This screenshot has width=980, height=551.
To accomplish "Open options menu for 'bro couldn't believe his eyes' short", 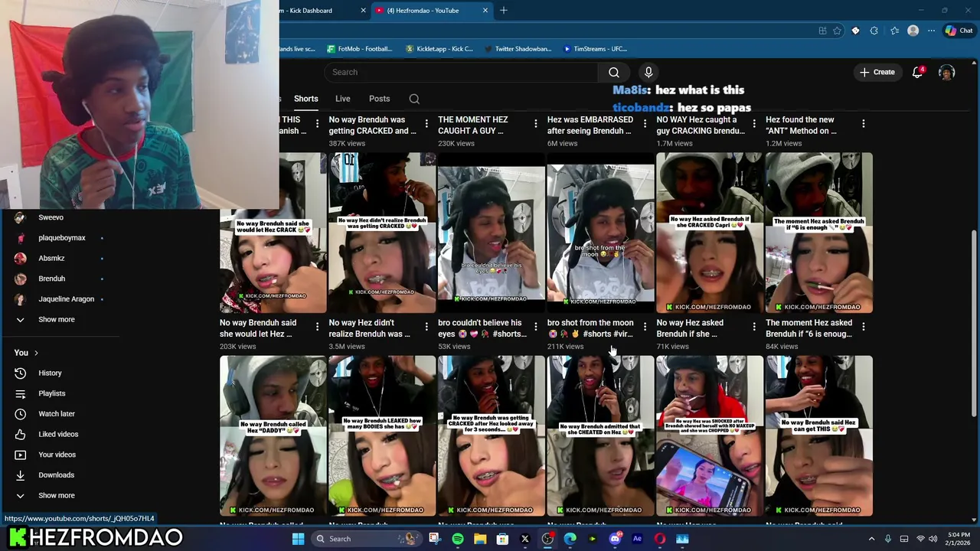I will 536,327.
